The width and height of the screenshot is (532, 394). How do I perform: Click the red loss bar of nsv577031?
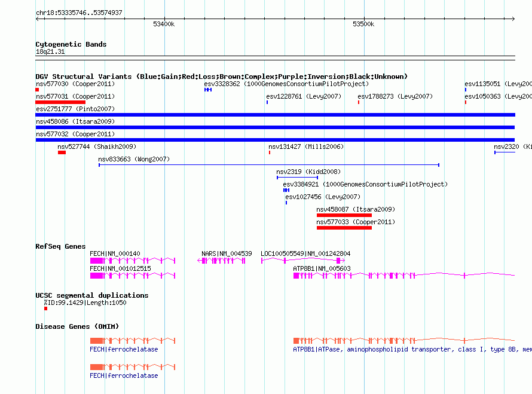[x=60, y=102]
